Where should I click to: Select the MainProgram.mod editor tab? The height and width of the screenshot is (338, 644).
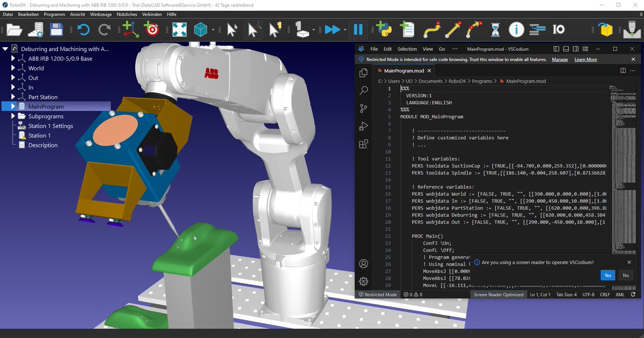pos(404,70)
